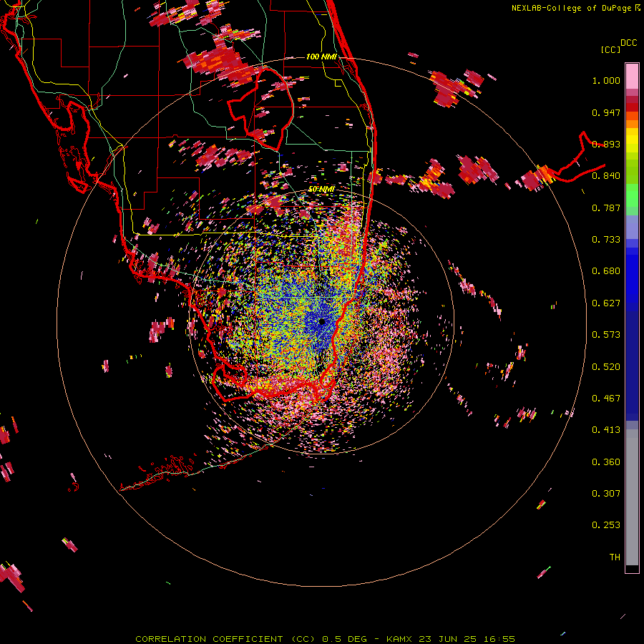Click the 0.467 color scale value

pyautogui.click(x=606, y=399)
